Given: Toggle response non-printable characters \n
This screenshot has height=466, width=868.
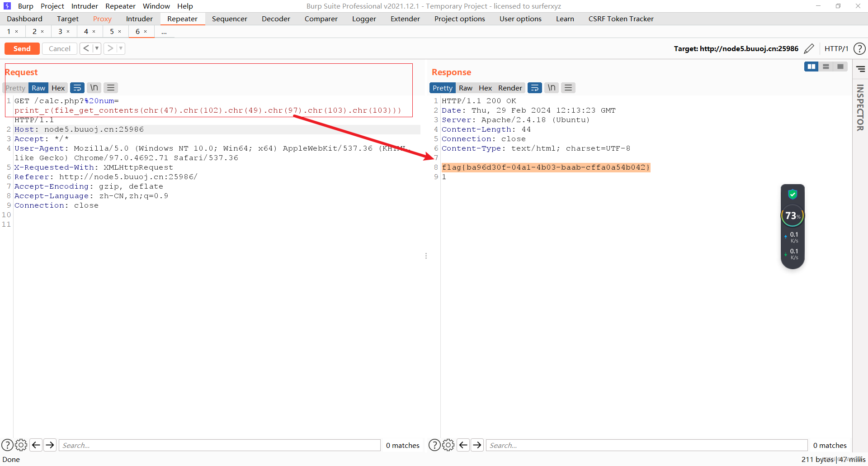Looking at the screenshot, I should pyautogui.click(x=552, y=88).
